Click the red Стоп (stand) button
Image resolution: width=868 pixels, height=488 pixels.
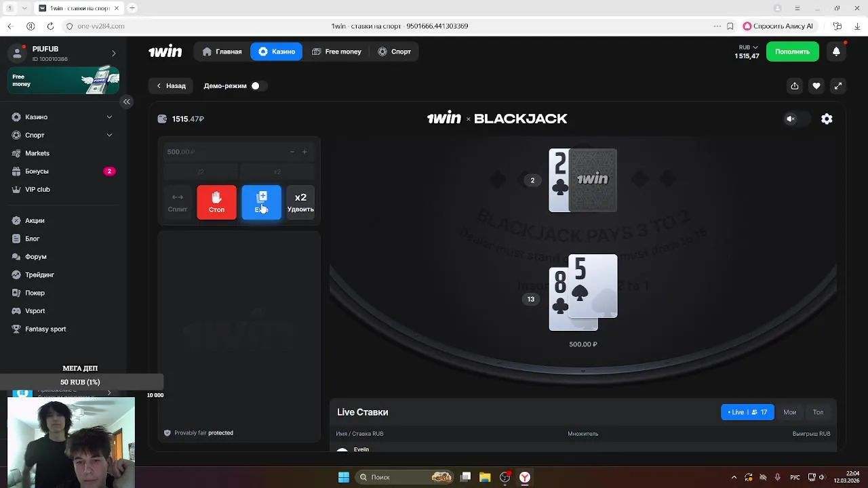point(216,202)
